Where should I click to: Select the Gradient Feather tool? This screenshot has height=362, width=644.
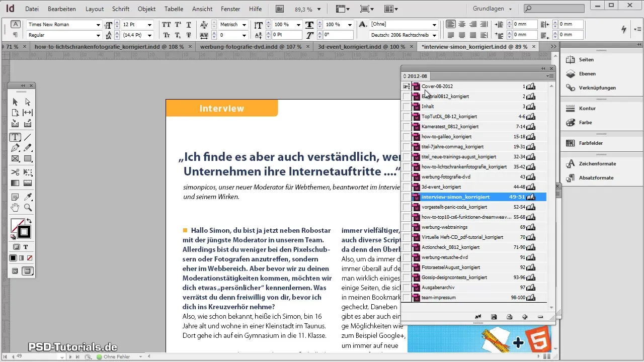click(28, 183)
